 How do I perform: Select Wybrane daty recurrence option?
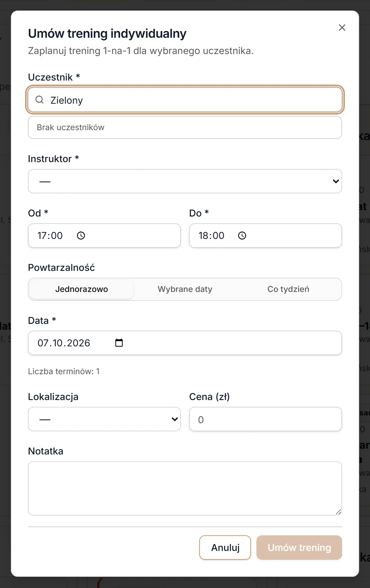185,289
